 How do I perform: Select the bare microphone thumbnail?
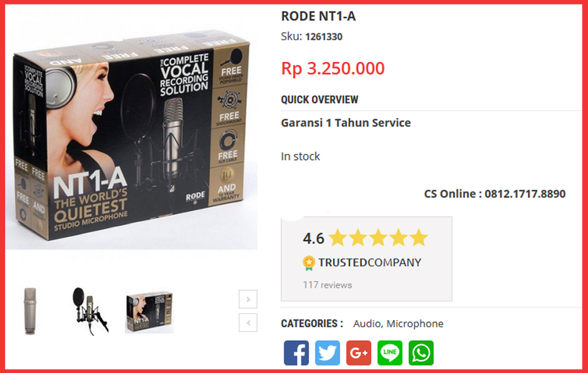tap(30, 311)
